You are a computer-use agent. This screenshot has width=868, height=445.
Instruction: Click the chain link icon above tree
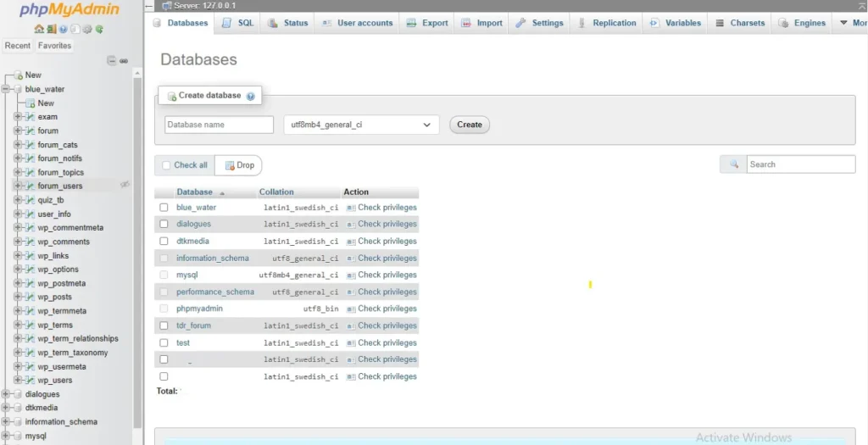point(124,61)
